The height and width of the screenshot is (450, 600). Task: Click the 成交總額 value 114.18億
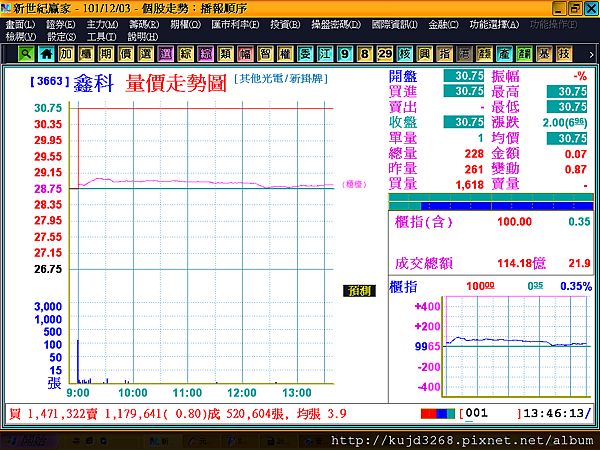click(521, 263)
